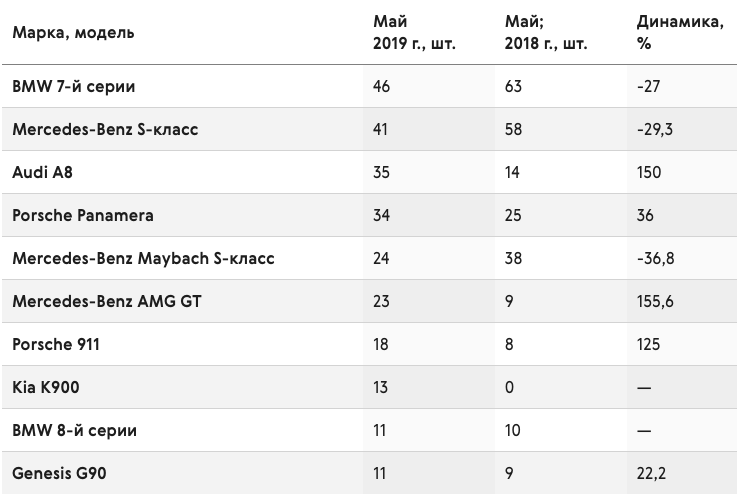Click the 'Audi A8' model cell
This screenshot has width=739, height=496.
pos(42,172)
